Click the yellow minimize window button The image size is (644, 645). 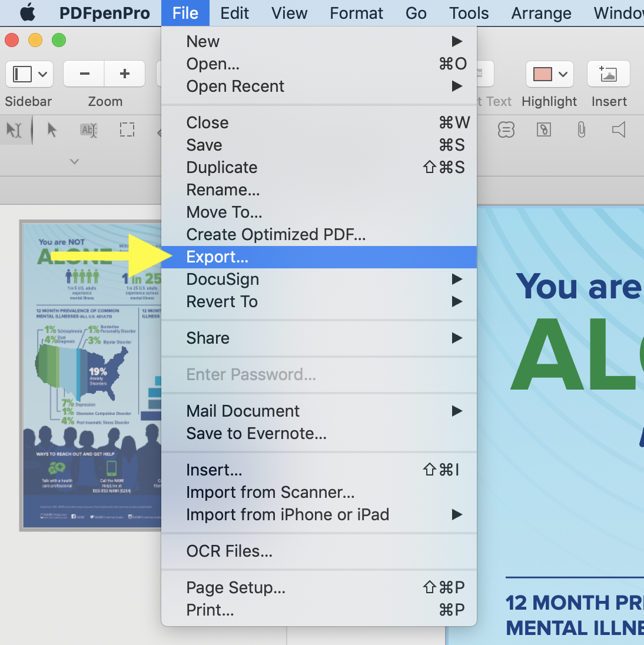[35, 40]
